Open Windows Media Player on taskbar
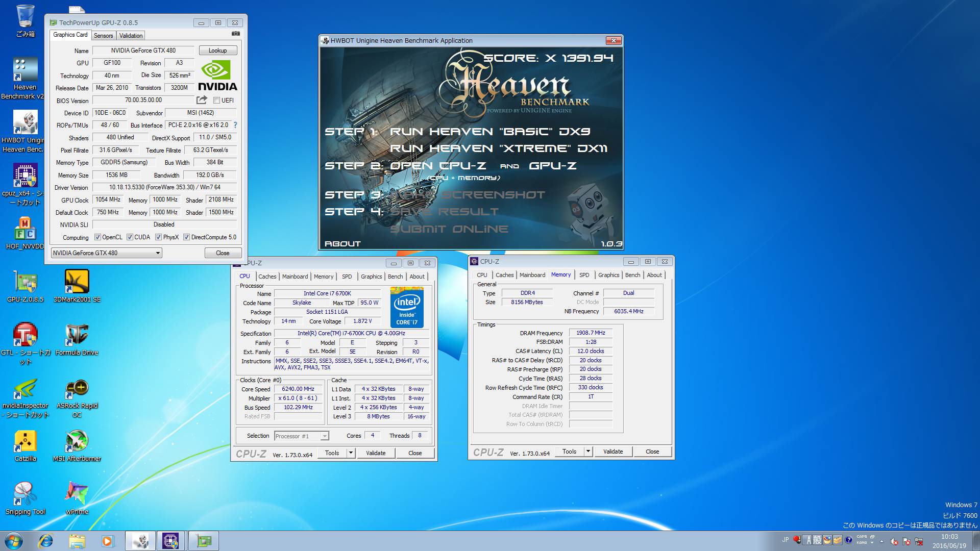This screenshot has height=551, width=980. point(107,541)
